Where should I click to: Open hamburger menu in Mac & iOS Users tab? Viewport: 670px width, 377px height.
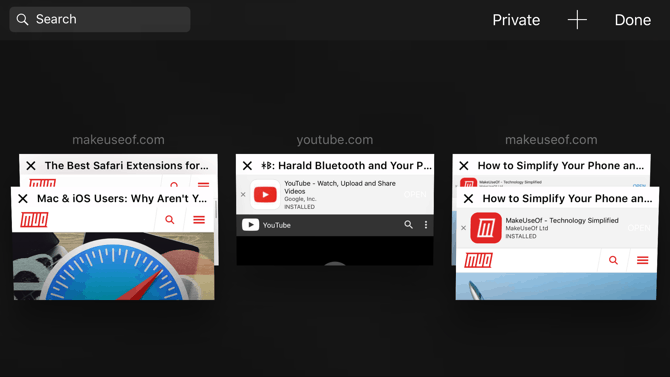[x=199, y=220]
